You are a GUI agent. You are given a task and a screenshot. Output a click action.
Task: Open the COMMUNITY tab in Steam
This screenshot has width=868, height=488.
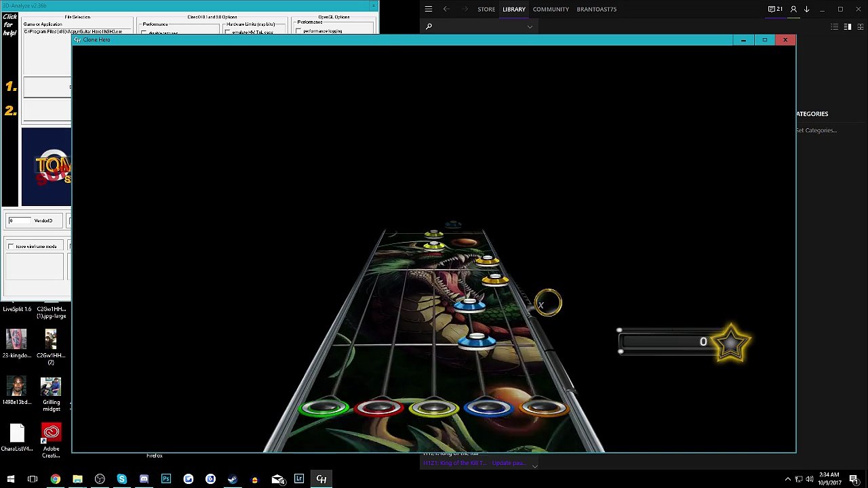tap(551, 9)
